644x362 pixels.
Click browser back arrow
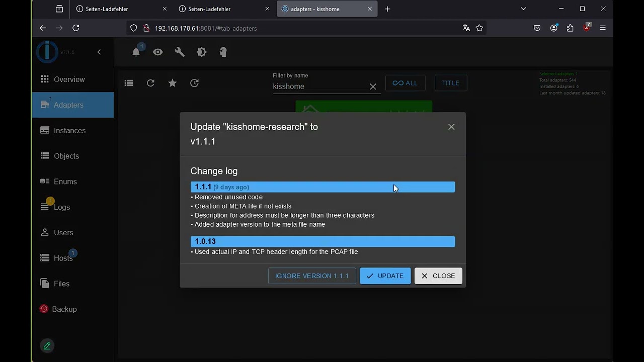[x=43, y=28]
